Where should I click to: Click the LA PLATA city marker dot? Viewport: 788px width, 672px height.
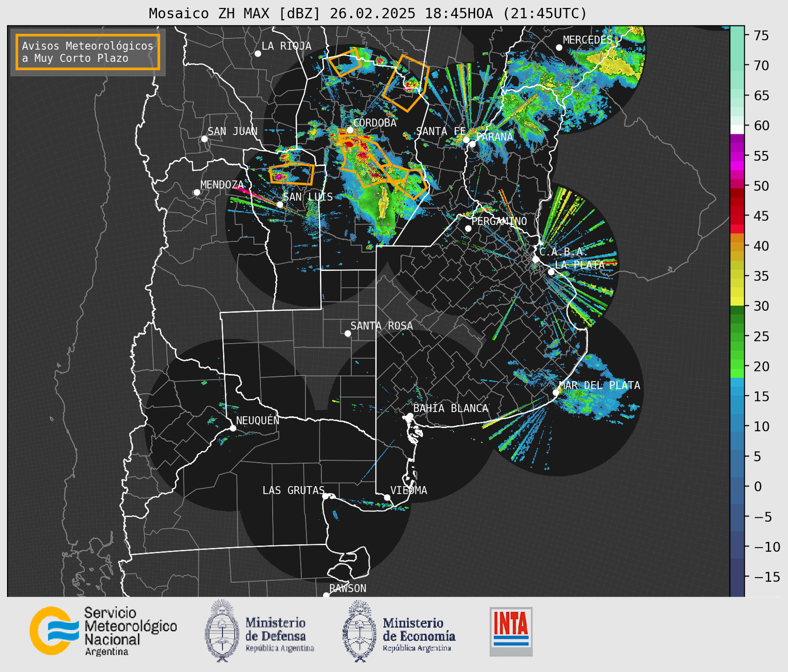click(x=551, y=272)
